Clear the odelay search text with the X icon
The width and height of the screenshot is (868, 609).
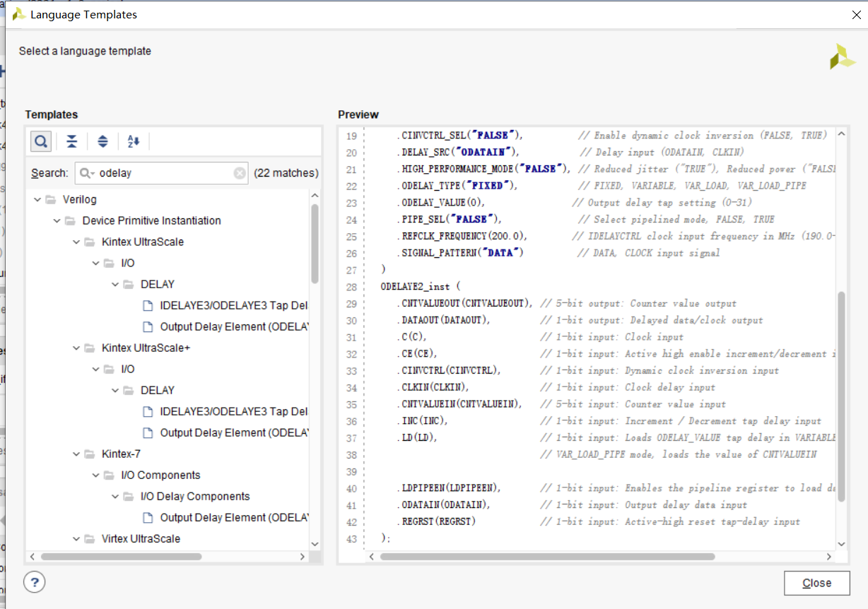click(239, 172)
